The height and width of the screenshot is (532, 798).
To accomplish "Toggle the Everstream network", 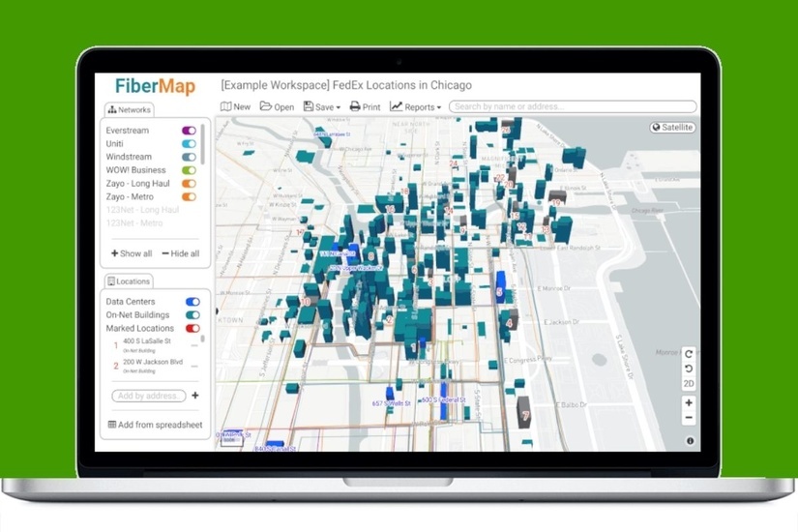I will point(189,131).
